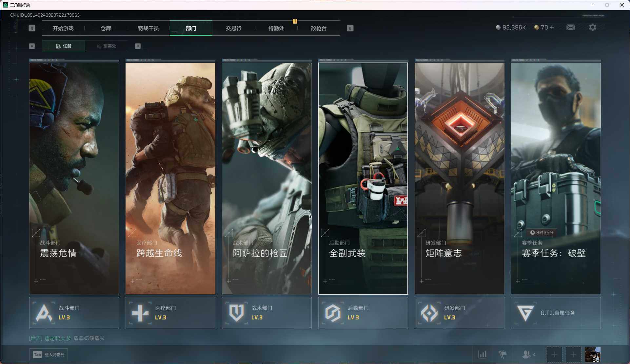Add premium currency via plus button
The height and width of the screenshot is (364, 630).
(552, 27)
